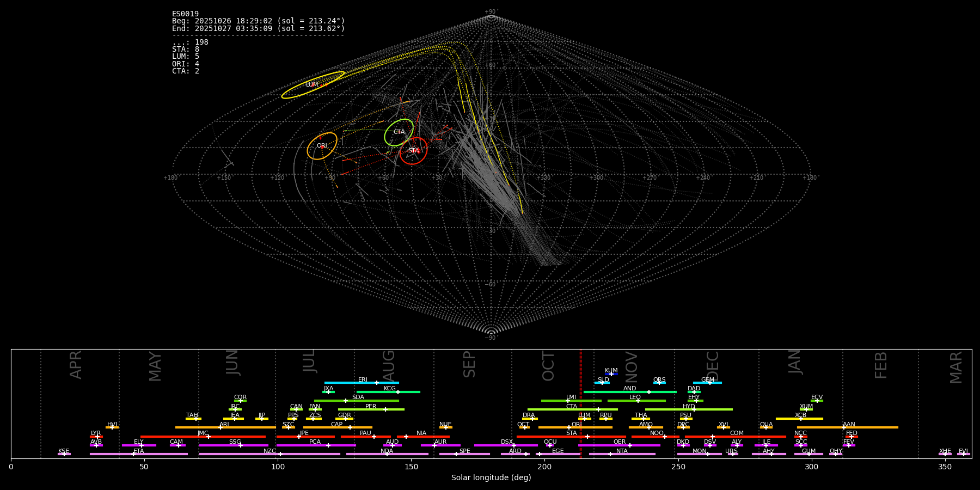Click the AAN shower label in timeline
Screen dimensions: 980x490
849,425
